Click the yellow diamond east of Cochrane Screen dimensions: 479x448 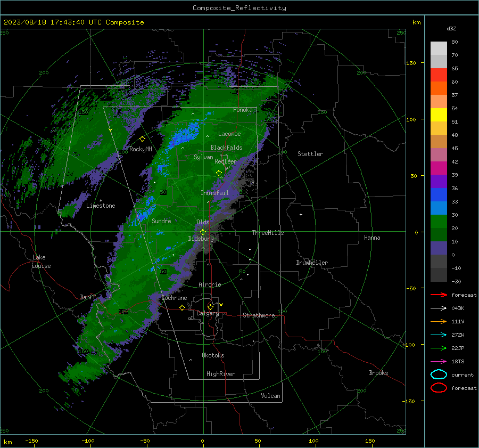(x=182, y=307)
